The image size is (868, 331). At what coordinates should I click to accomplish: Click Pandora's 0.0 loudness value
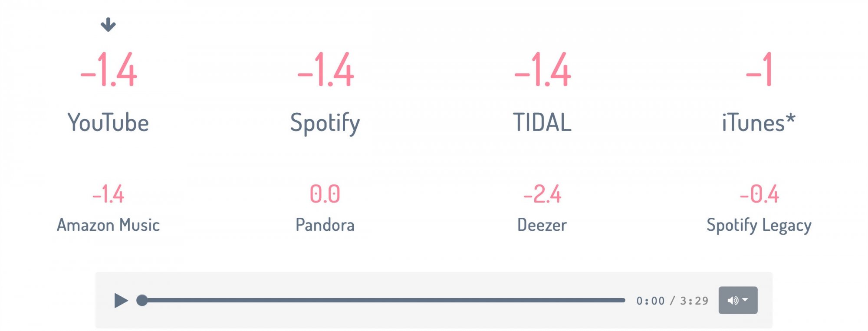coord(325,194)
